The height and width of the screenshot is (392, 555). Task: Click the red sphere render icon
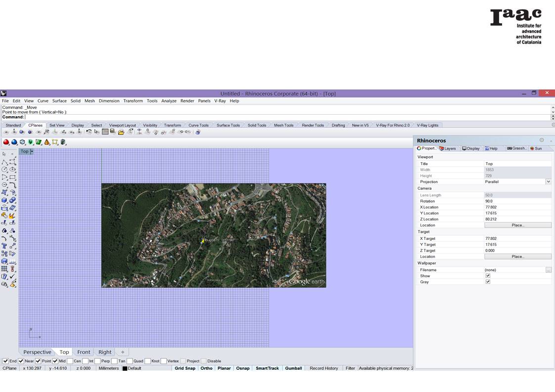coord(6,142)
